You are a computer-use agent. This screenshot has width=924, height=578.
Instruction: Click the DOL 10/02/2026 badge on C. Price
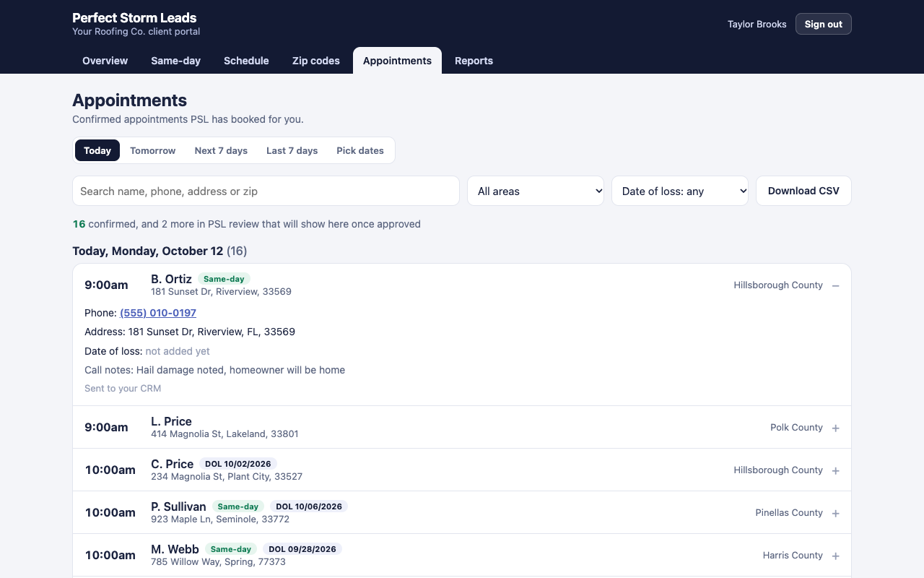click(238, 464)
